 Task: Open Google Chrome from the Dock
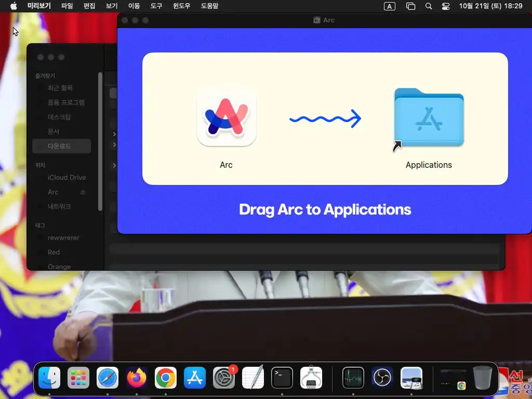166,378
